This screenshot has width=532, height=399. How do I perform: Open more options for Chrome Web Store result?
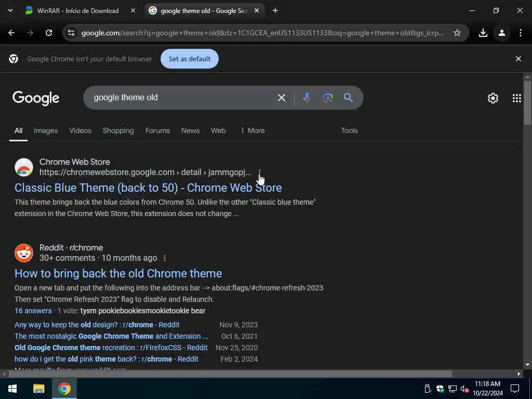pos(260,172)
